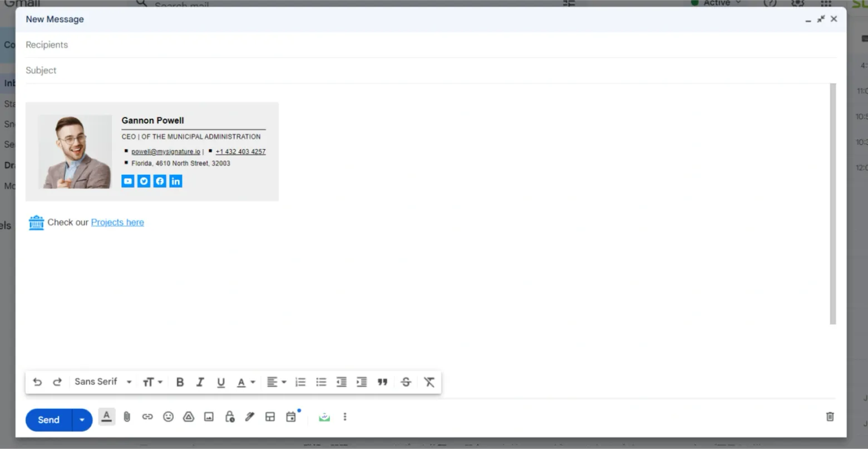
Task: Open the Projects here link
Action: [117, 223]
